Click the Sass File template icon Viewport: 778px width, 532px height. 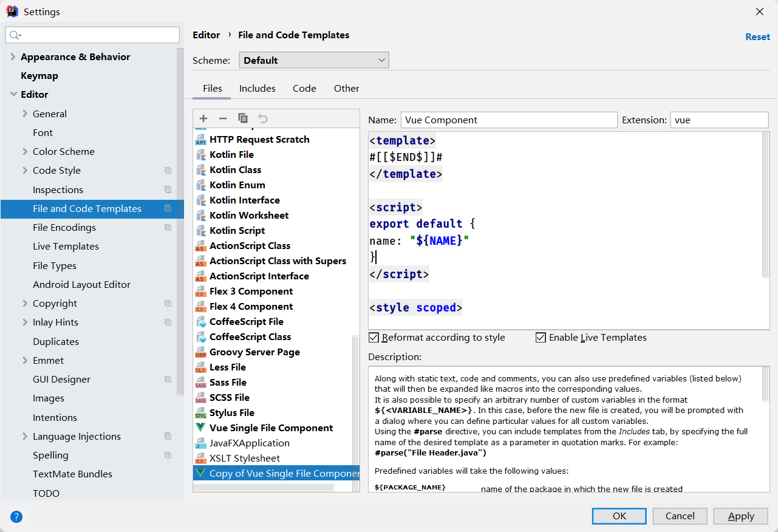click(200, 383)
